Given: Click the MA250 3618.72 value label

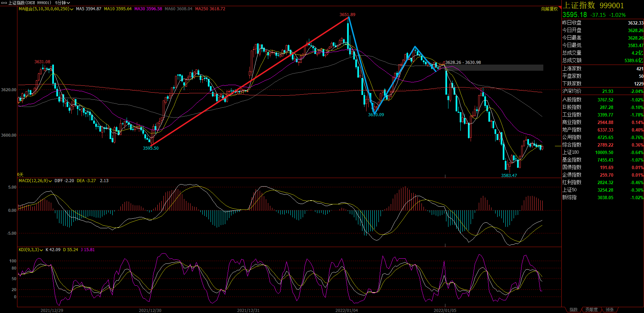Looking at the screenshot, I should click(x=210, y=9).
